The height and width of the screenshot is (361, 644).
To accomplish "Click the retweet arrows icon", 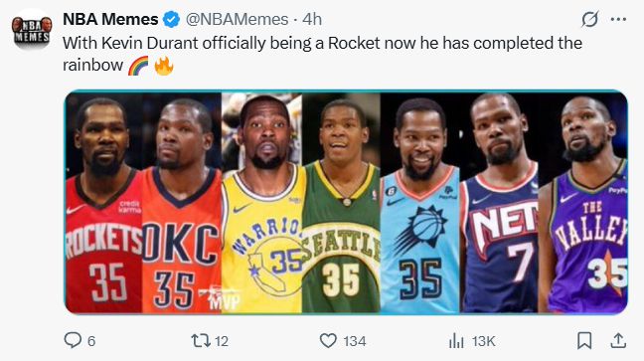I will (201, 340).
